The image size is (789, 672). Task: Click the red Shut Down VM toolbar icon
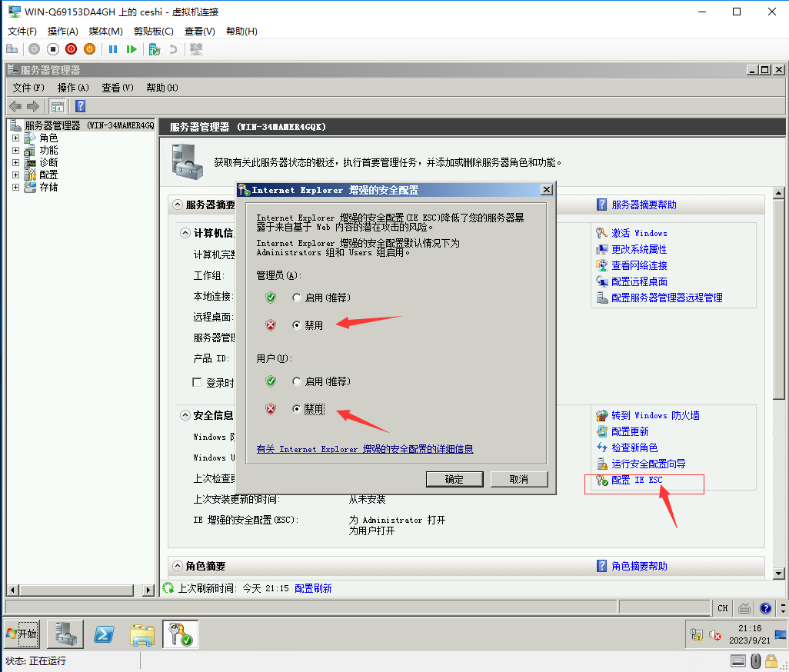[x=71, y=49]
